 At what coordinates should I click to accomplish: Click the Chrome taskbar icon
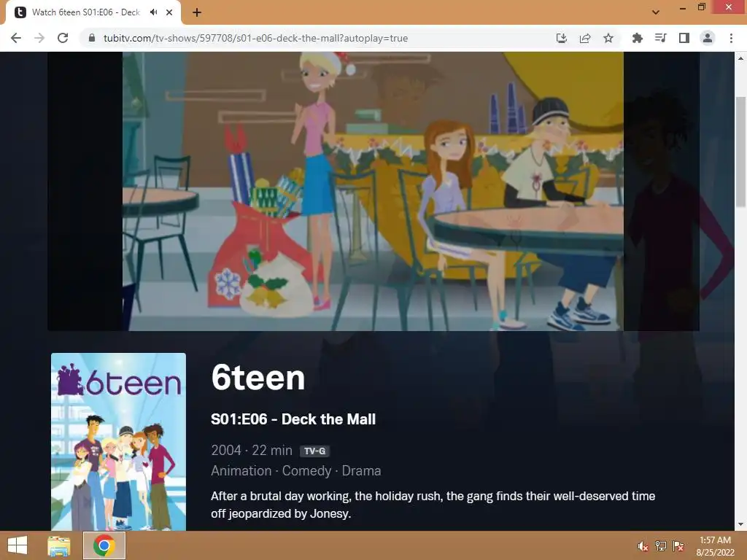click(104, 545)
